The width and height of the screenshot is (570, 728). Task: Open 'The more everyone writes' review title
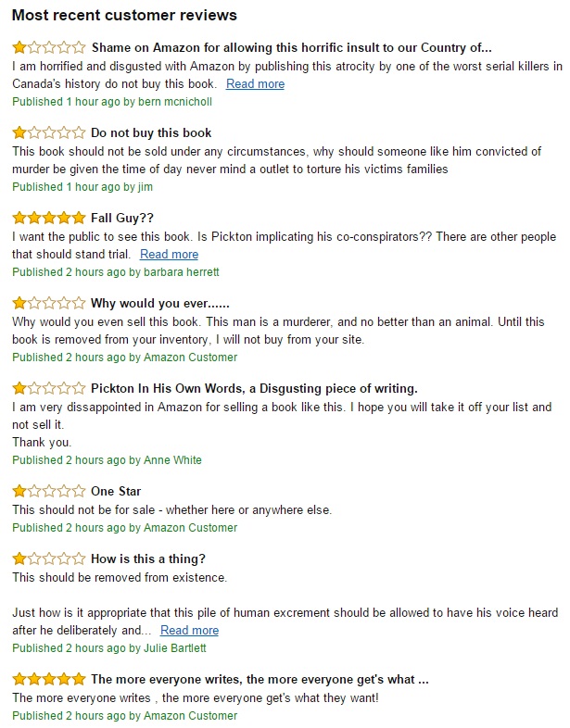pos(260,679)
